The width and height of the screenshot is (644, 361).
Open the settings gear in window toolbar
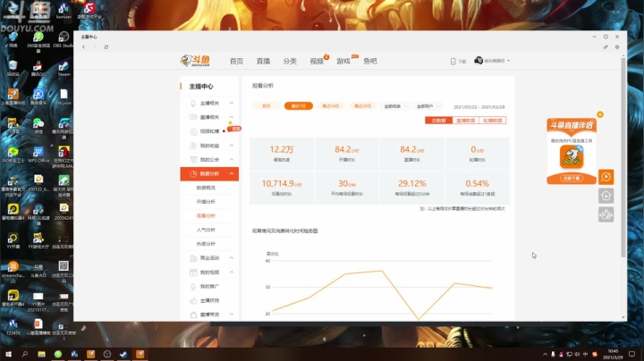(617, 47)
